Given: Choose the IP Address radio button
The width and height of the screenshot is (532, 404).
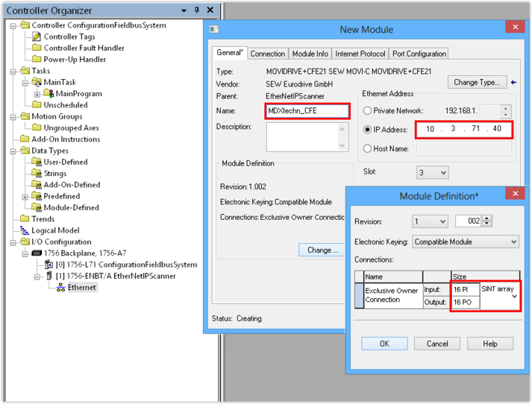Looking at the screenshot, I should point(367,130).
